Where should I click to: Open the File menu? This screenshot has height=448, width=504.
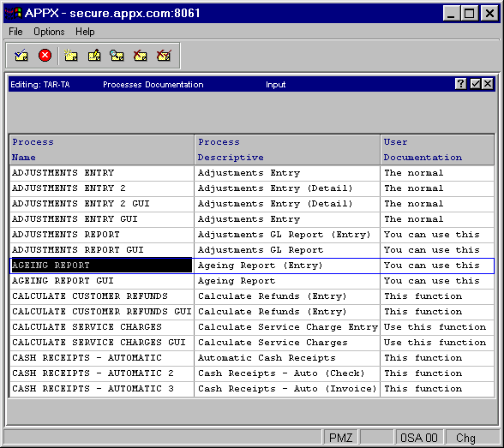(15, 32)
